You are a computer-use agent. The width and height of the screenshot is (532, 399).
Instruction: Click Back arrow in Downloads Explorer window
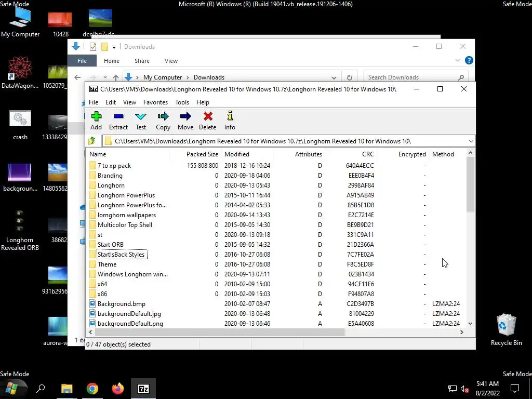77,77
